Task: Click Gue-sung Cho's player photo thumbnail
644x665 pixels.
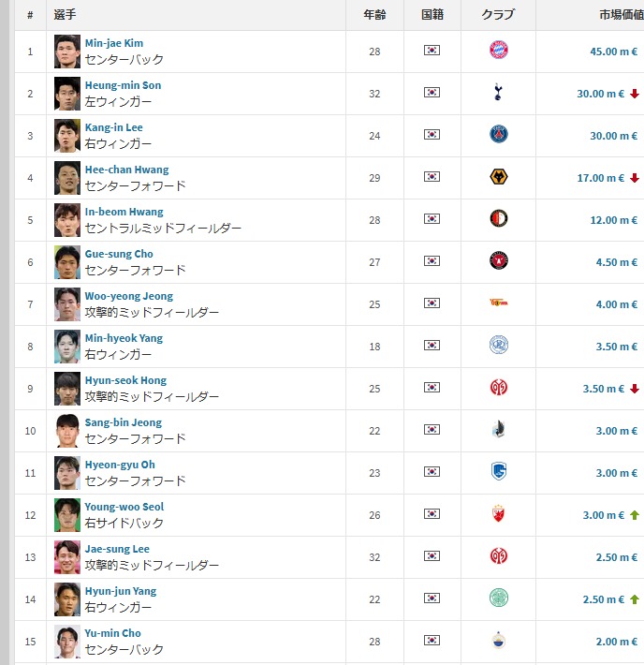Action: [x=67, y=262]
